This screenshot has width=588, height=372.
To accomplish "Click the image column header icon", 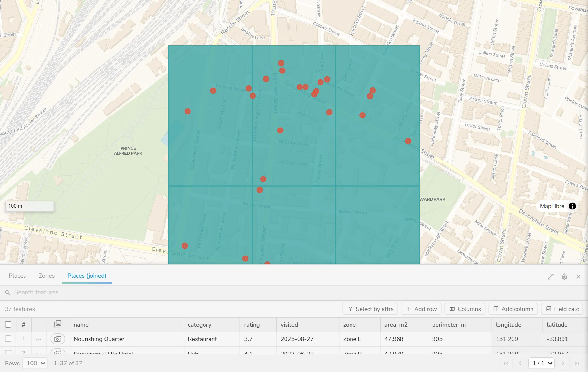I will pyautogui.click(x=58, y=324).
